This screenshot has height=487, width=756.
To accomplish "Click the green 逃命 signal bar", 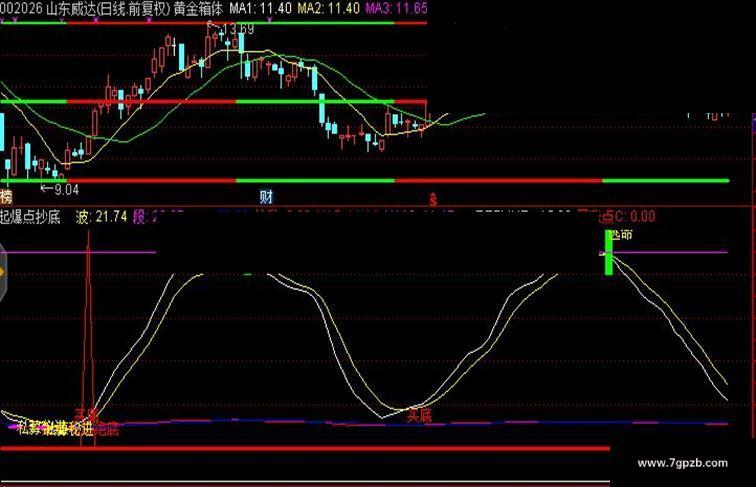I will click(x=608, y=252).
